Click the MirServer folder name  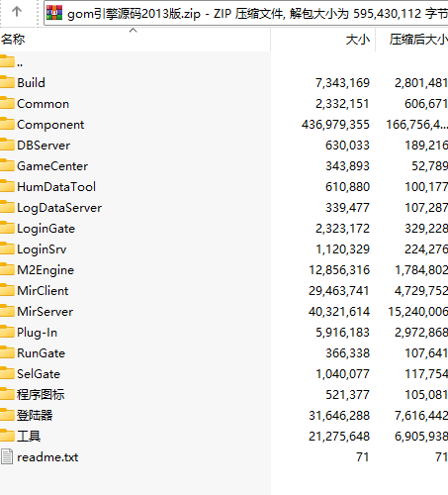click(45, 312)
